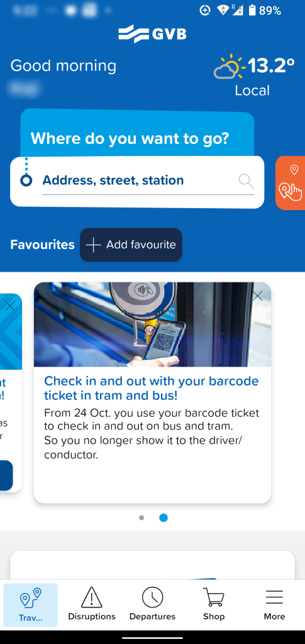Select the Travel planner tab
The height and width of the screenshot is (644, 305).
tap(30, 605)
